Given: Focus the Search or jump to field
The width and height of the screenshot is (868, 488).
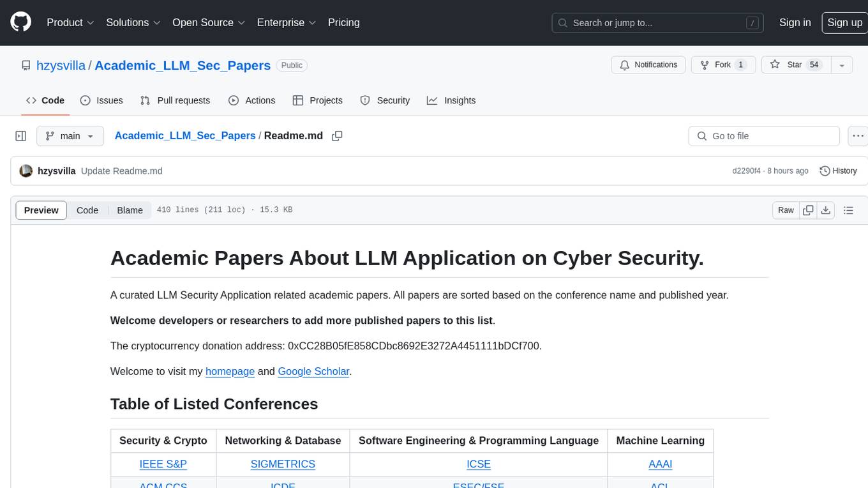Looking at the screenshot, I should (659, 23).
